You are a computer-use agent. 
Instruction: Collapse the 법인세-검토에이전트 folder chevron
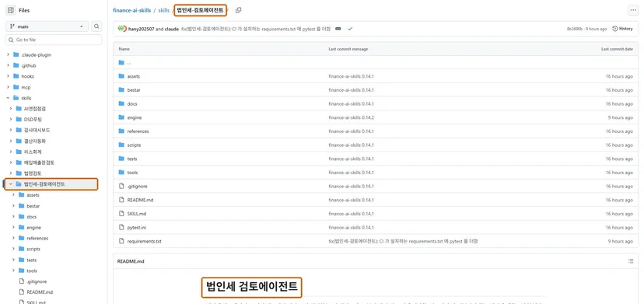point(11,184)
